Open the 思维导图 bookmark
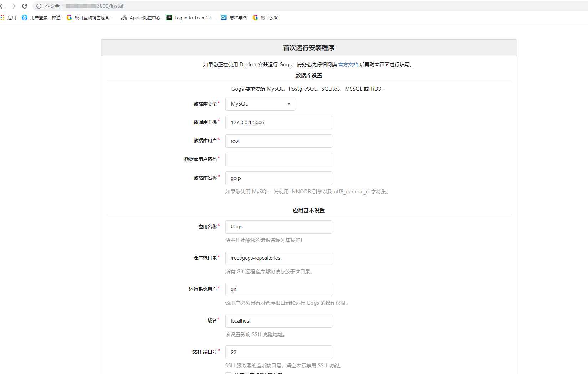The height and width of the screenshot is (374, 588). 234,17
